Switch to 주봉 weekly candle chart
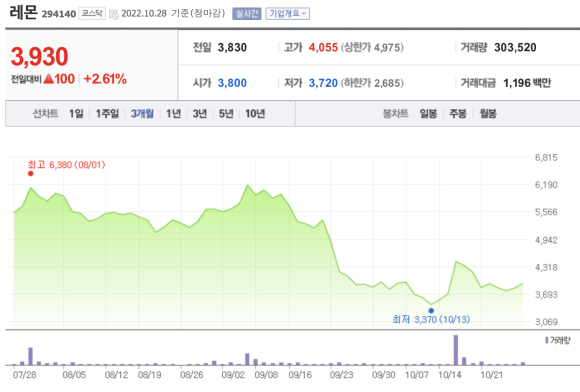Viewport: 580px width, 392px height. (x=458, y=114)
